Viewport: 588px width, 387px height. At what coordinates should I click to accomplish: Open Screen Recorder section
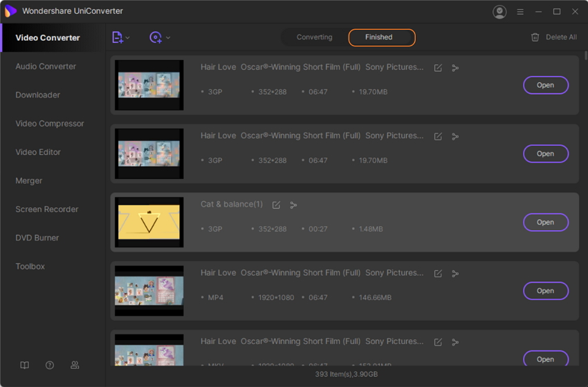coord(47,209)
